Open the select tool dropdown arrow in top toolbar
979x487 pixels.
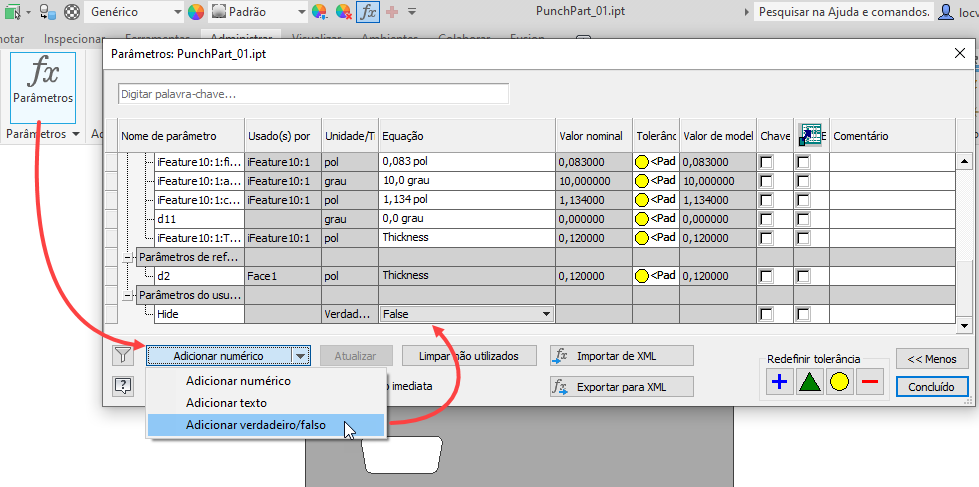[28, 11]
